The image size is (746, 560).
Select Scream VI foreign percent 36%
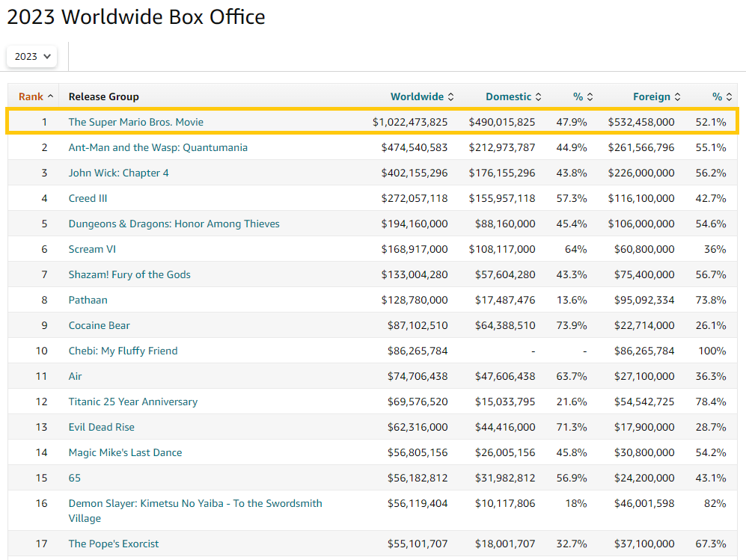coord(715,249)
